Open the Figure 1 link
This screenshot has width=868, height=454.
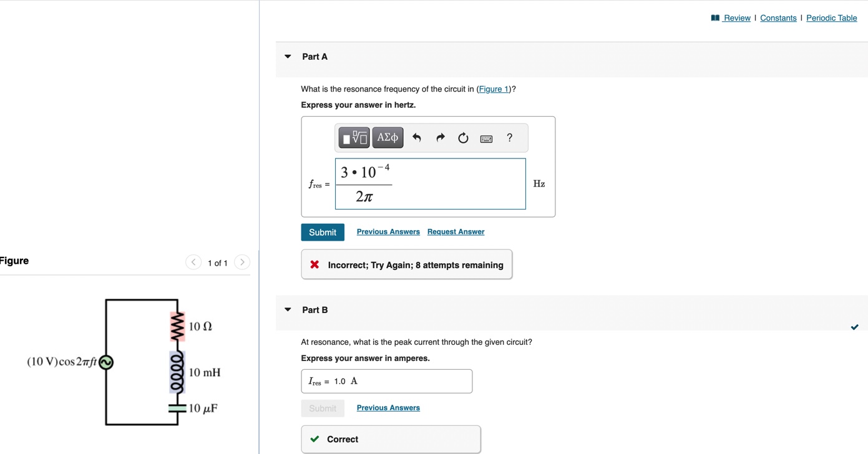(494, 89)
